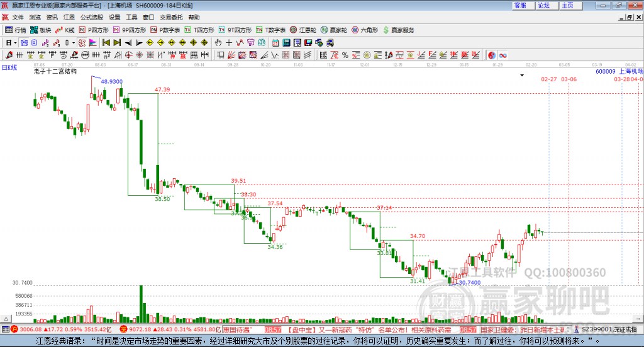Click the floppy disk save icon

308,43
